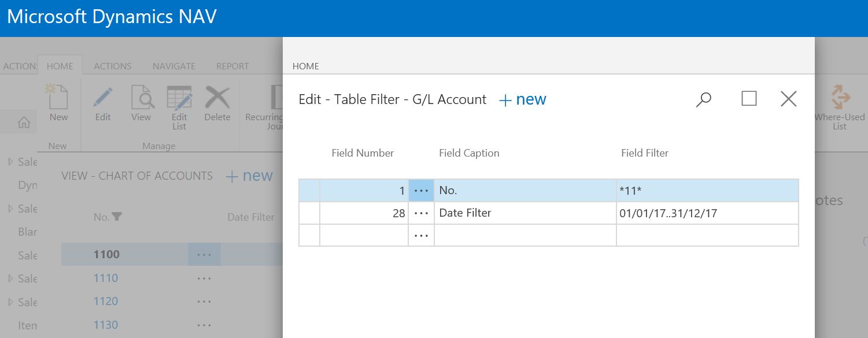868x338 pixels.
Task: Click the home icon in navigation pane
Action: pyautogui.click(x=24, y=122)
